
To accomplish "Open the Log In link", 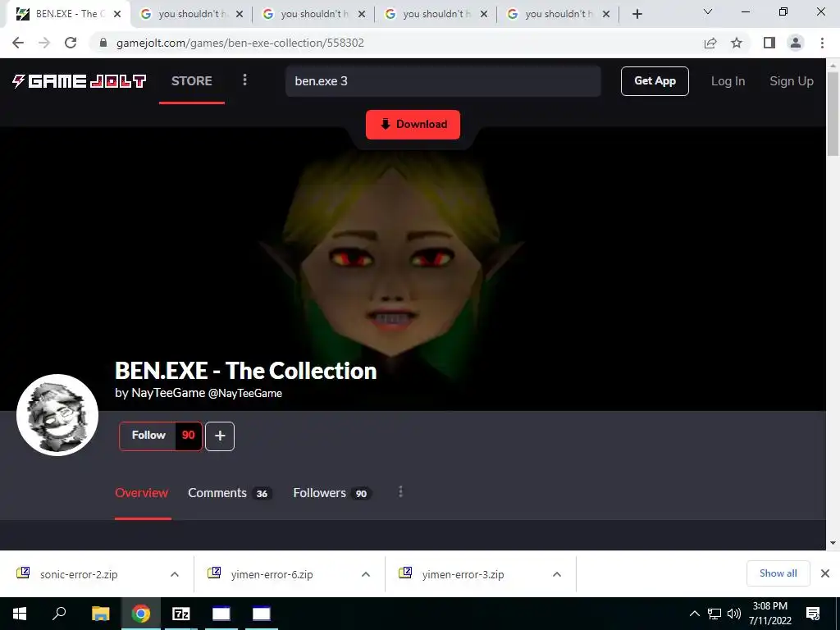I will [x=728, y=81].
